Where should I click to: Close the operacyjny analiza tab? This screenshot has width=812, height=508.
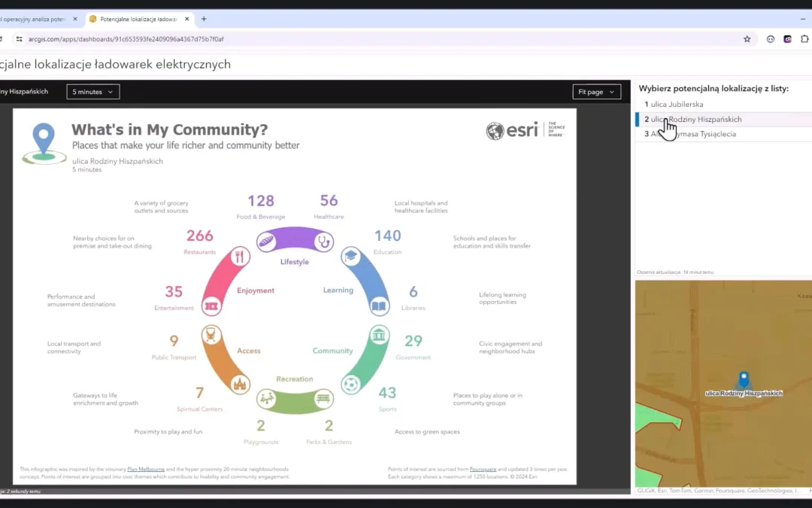coord(75,19)
